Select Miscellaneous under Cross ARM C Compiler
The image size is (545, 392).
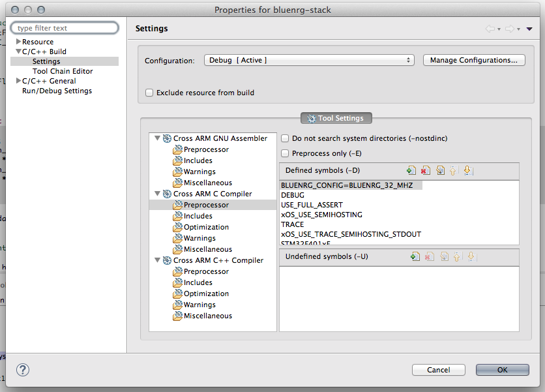pyautogui.click(x=208, y=249)
